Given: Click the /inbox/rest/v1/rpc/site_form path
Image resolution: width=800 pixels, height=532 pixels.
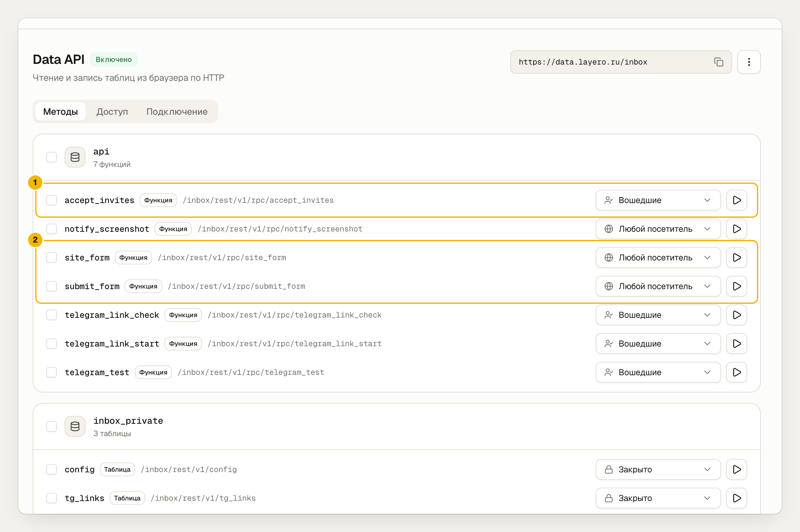Looking at the screenshot, I should click(x=222, y=258).
